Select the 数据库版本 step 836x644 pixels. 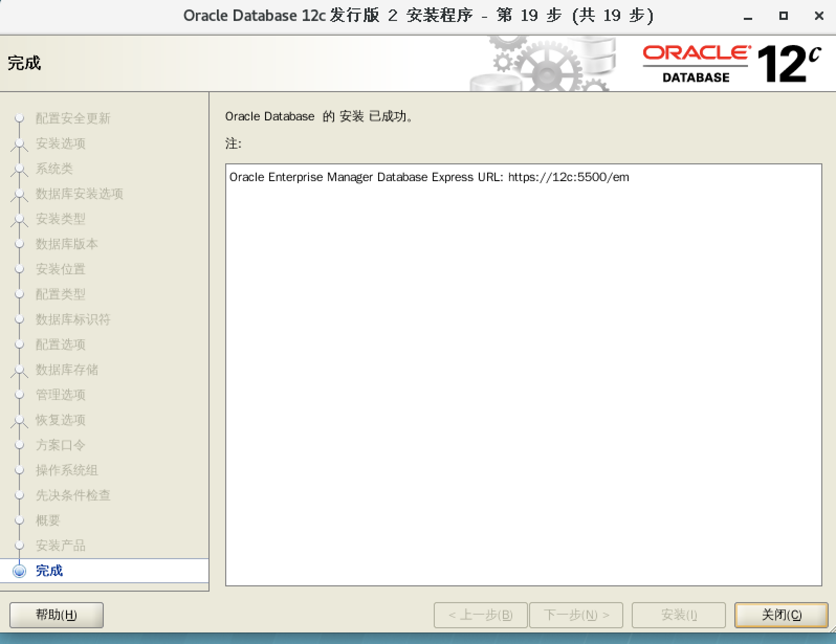coord(67,244)
